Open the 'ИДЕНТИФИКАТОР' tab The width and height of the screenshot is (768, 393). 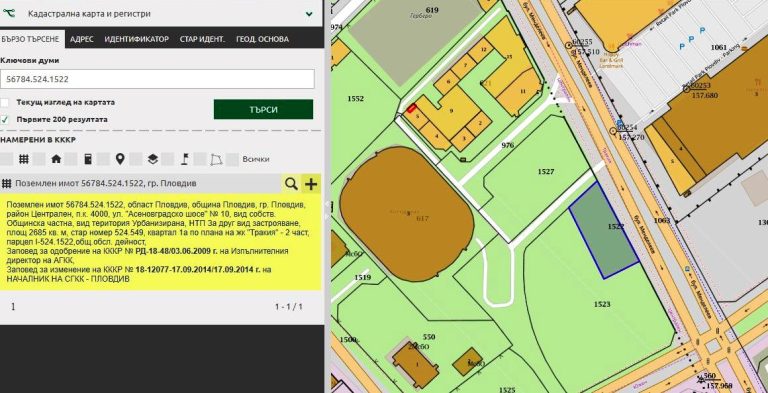pos(136,39)
